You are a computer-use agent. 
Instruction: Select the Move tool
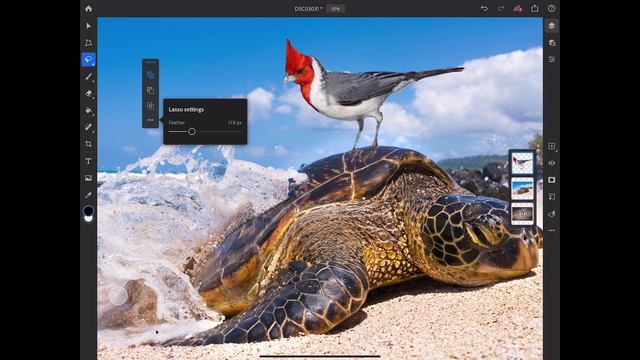(89, 26)
